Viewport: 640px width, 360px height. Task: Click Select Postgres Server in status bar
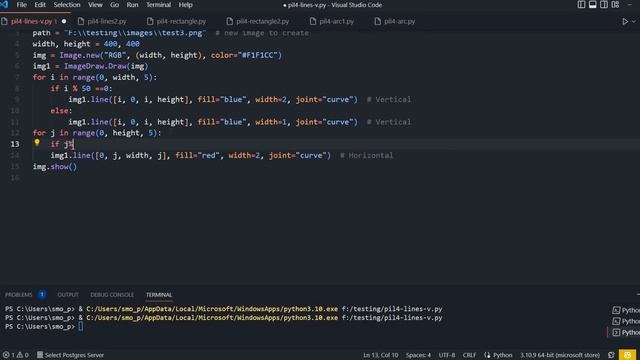70,355
